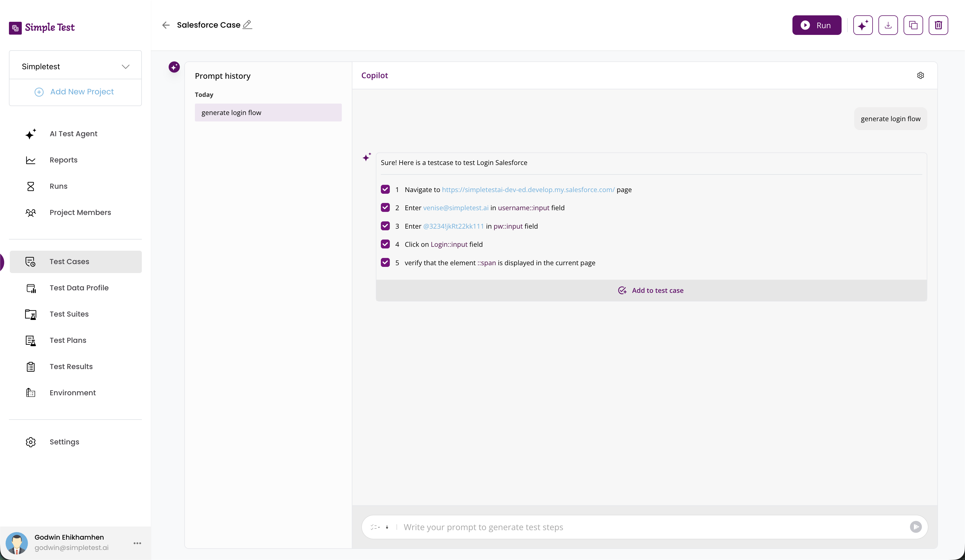
Task: Expand the checklist options in prompt bar
Action: 376,527
